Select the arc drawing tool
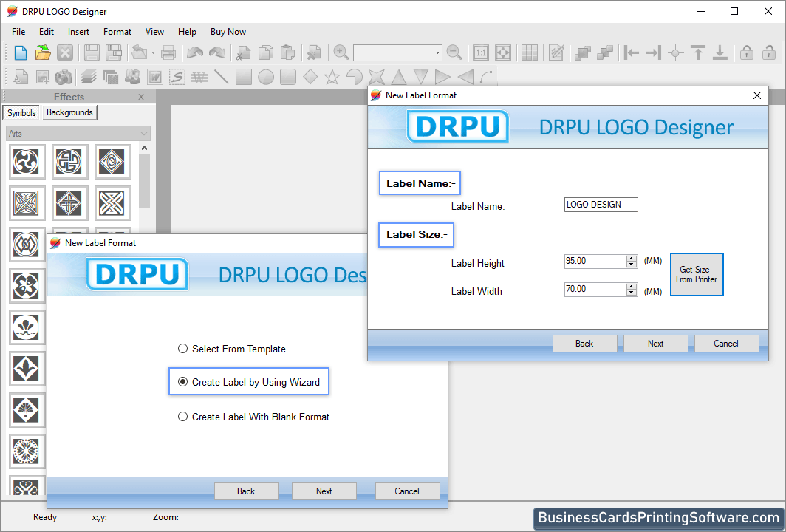The height and width of the screenshot is (532, 786). pos(486,78)
